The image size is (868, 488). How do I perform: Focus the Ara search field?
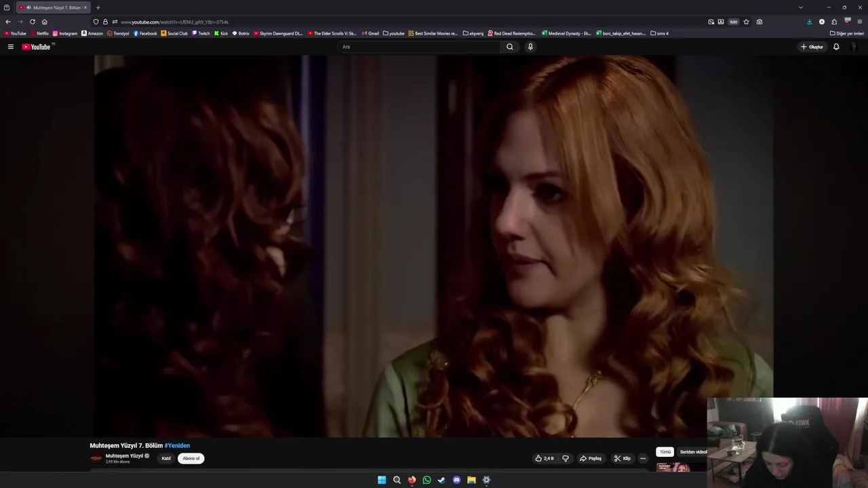[x=419, y=47]
